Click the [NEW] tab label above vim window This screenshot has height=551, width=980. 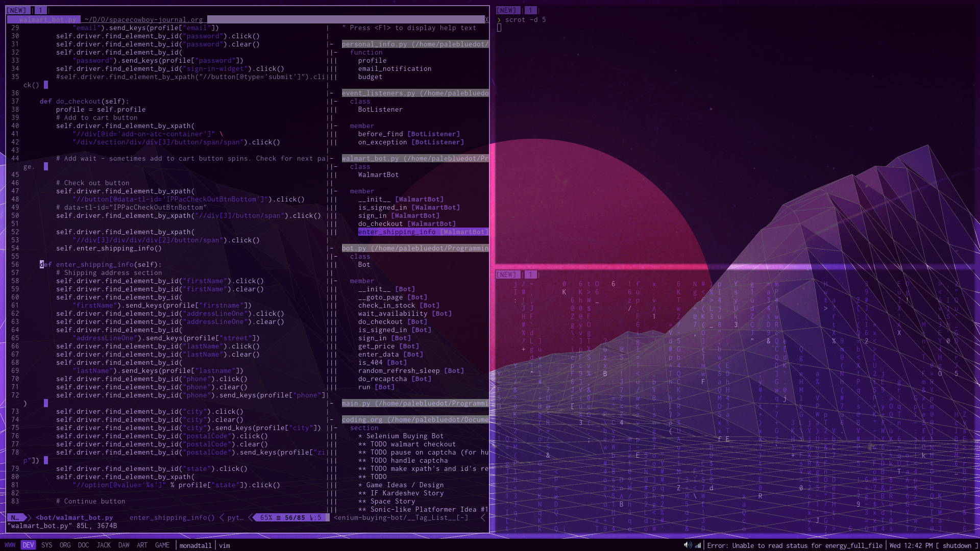click(x=16, y=10)
